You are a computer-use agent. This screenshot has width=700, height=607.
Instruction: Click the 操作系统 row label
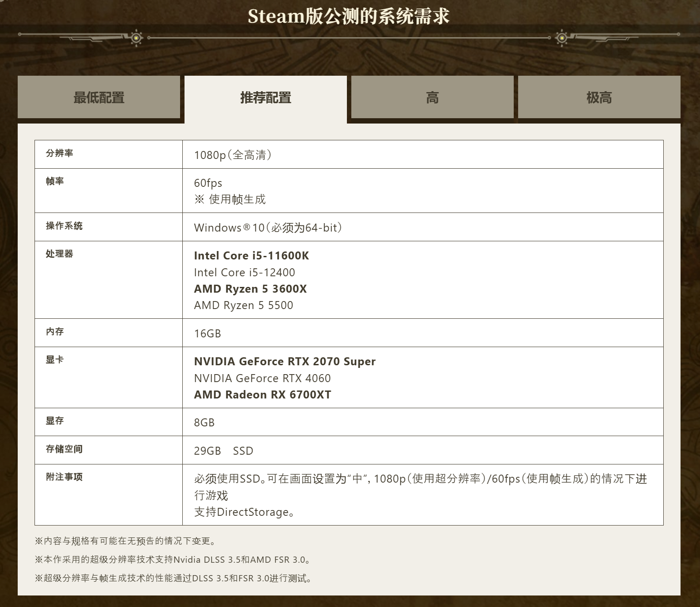coord(64,226)
